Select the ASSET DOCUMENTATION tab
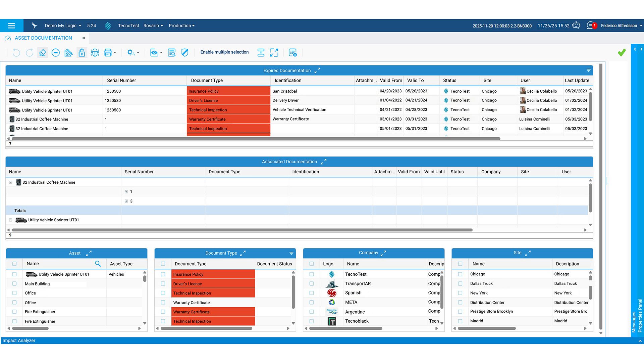Viewport: 644px width, 363px height. (43, 38)
